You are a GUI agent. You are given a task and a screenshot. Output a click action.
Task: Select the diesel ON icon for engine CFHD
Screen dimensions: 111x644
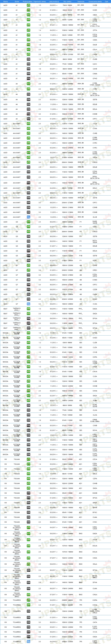point(29,79)
